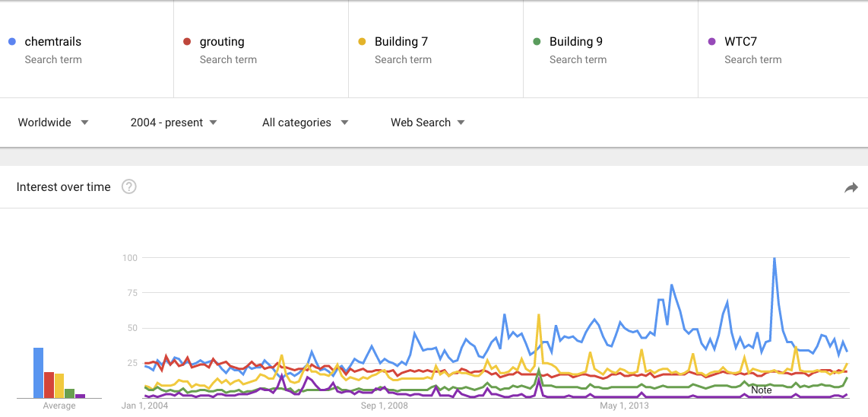868x417 pixels.
Task: Open the Web Search type dropdown
Action: coord(427,123)
